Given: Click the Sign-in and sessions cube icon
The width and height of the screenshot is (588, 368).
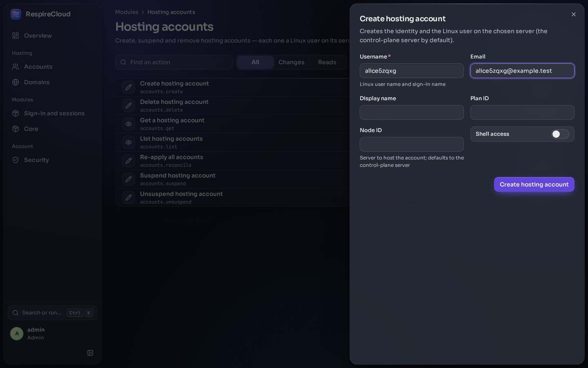Looking at the screenshot, I should pos(16,113).
